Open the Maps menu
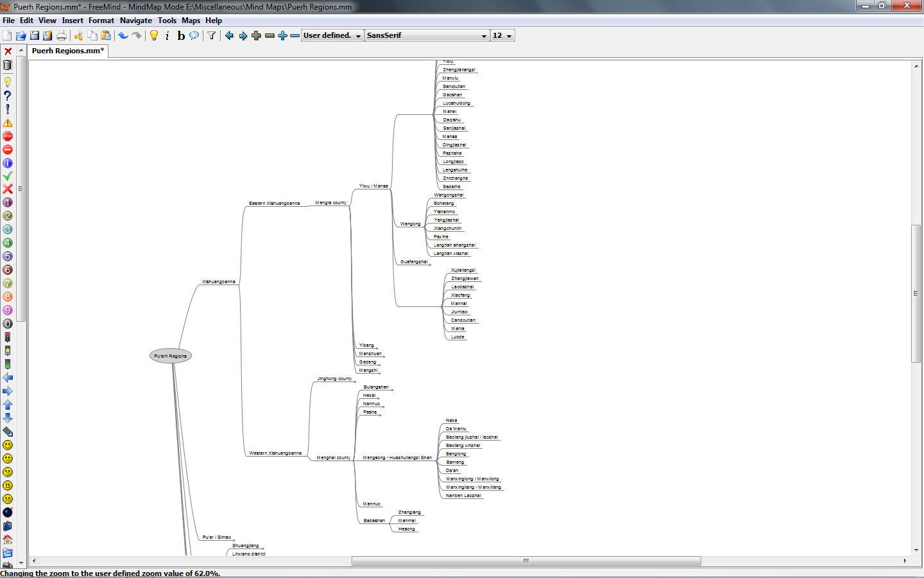The height and width of the screenshot is (578, 924). [x=191, y=21]
